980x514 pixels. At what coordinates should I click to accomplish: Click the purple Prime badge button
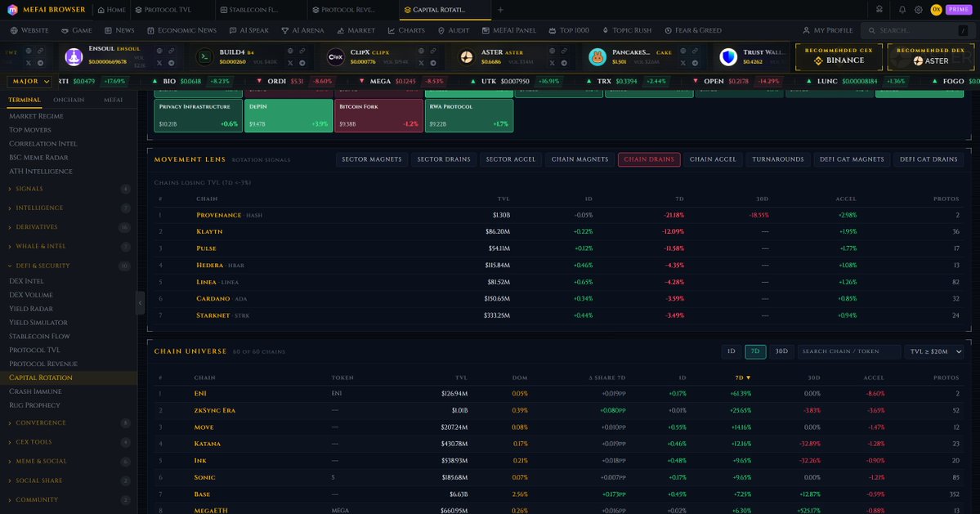tap(959, 9)
